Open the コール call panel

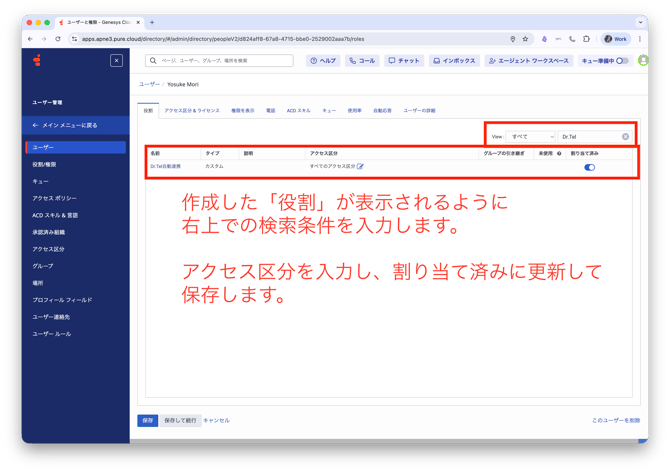pyautogui.click(x=362, y=61)
